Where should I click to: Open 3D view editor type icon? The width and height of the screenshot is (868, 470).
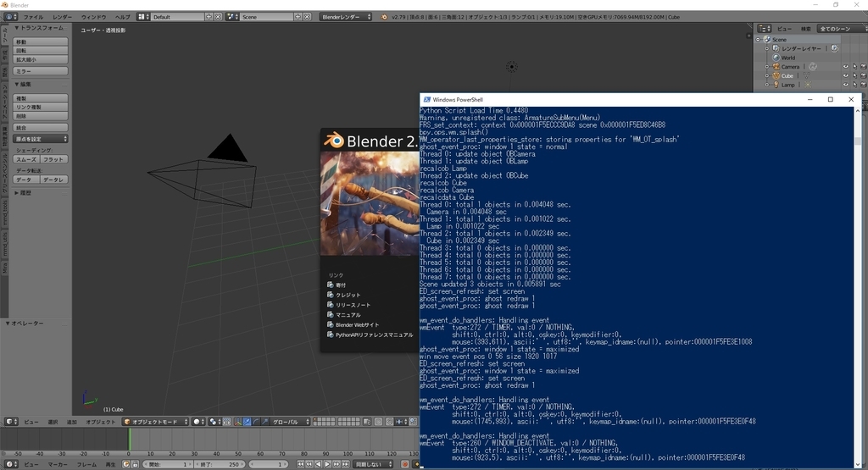click(11, 422)
